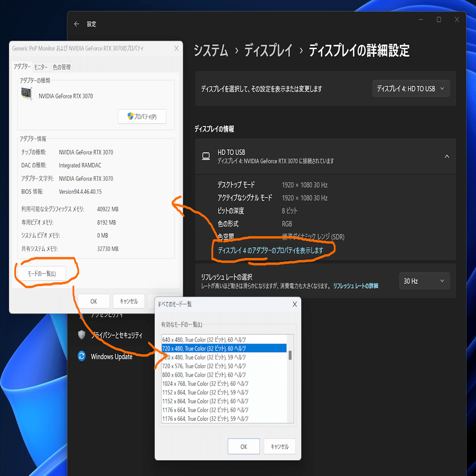Click the mode list scrollbar thumb
Screen dimensions: 476x476
tap(290, 355)
